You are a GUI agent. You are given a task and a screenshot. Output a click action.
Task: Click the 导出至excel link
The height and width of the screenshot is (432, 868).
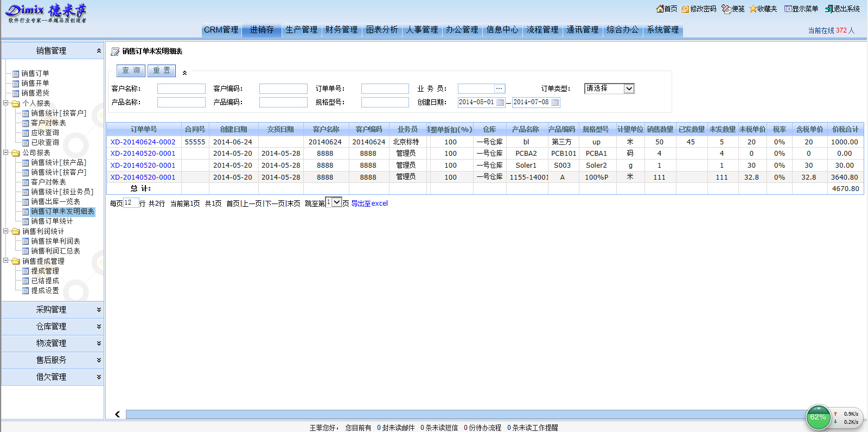coord(369,204)
